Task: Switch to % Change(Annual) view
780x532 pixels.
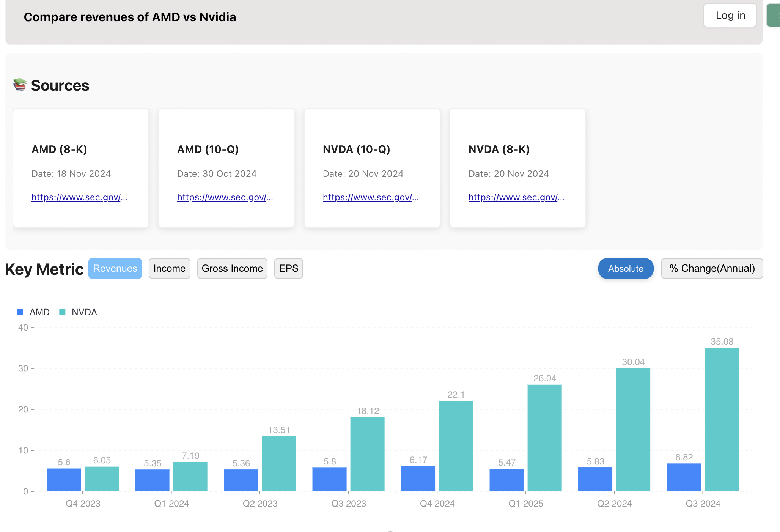Action: pyautogui.click(x=712, y=268)
